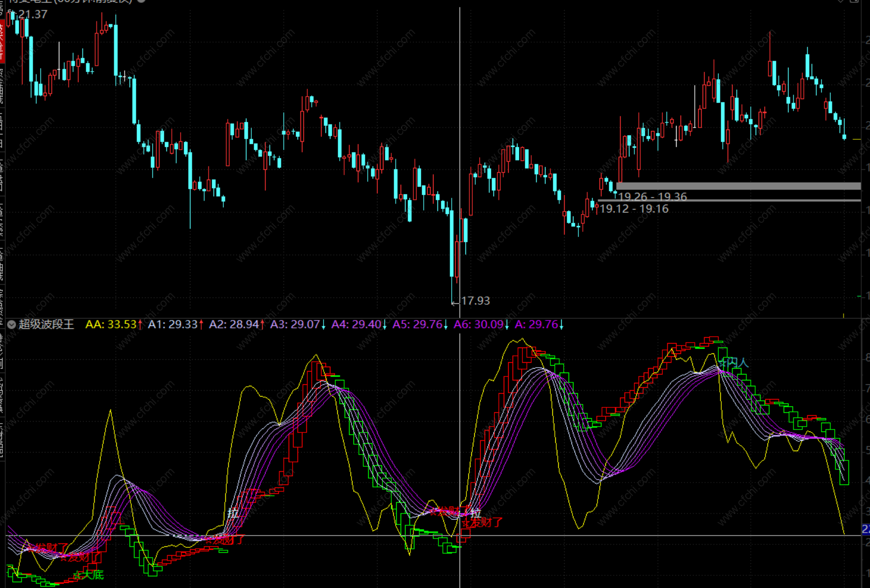Collapse the 超级波段王 indicator panel arrow

pyautogui.click(x=12, y=324)
